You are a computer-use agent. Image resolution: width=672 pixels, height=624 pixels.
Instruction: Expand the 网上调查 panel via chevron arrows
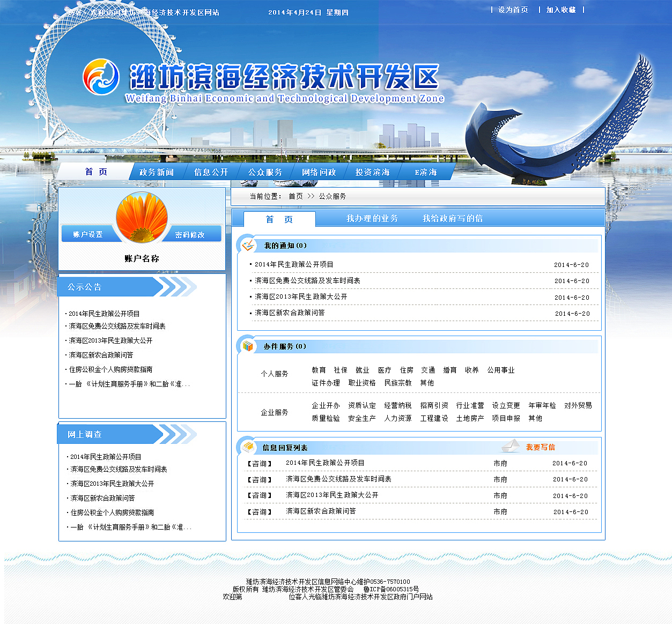pos(177,434)
